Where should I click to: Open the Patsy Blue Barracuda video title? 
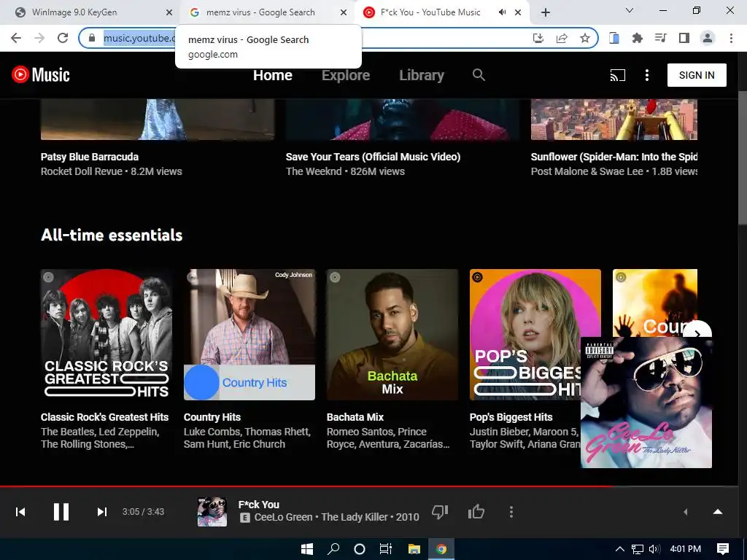pyautogui.click(x=90, y=157)
